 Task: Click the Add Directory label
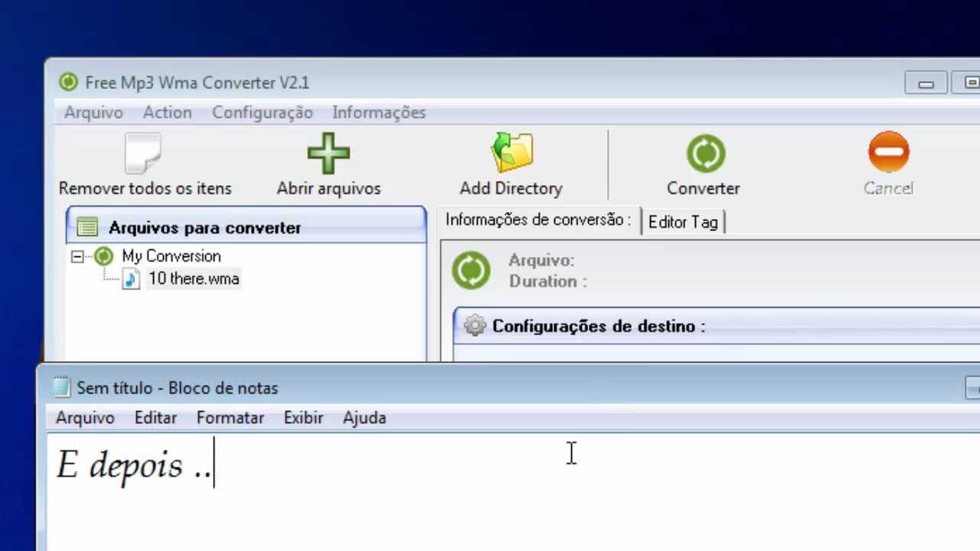[511, 188]
